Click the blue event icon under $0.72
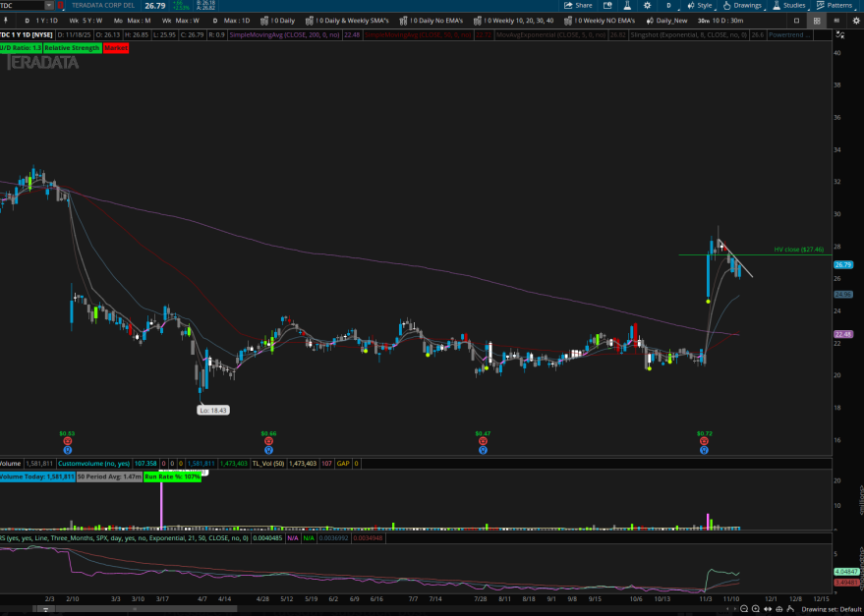864x616 pixels. pos(704,450)
